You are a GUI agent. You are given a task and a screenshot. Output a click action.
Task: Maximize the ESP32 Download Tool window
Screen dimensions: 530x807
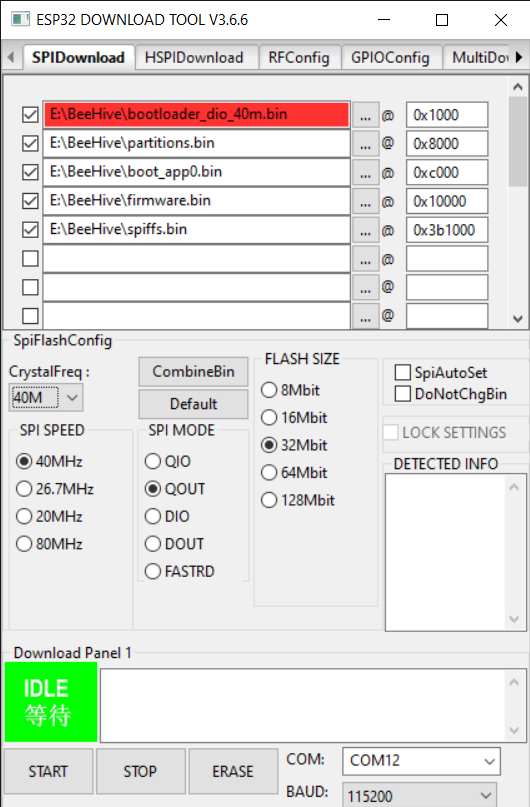442,20
